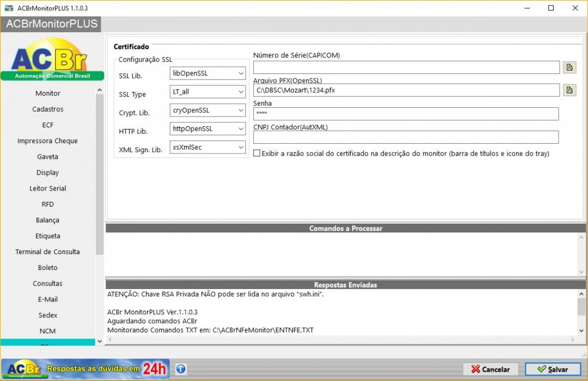Viewport: 588px width, 381px height.
Task: Click the Arquivo PFX path field
Action: click(406, 90)
